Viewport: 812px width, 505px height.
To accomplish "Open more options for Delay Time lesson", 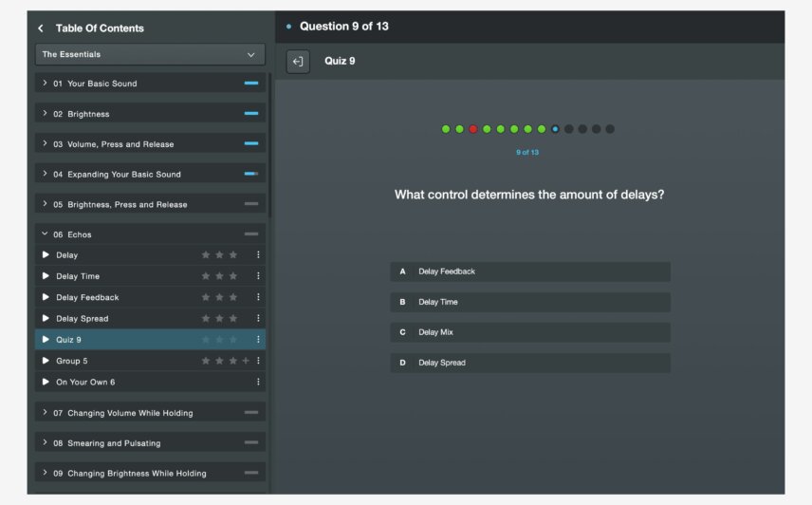I will (258, 276).
